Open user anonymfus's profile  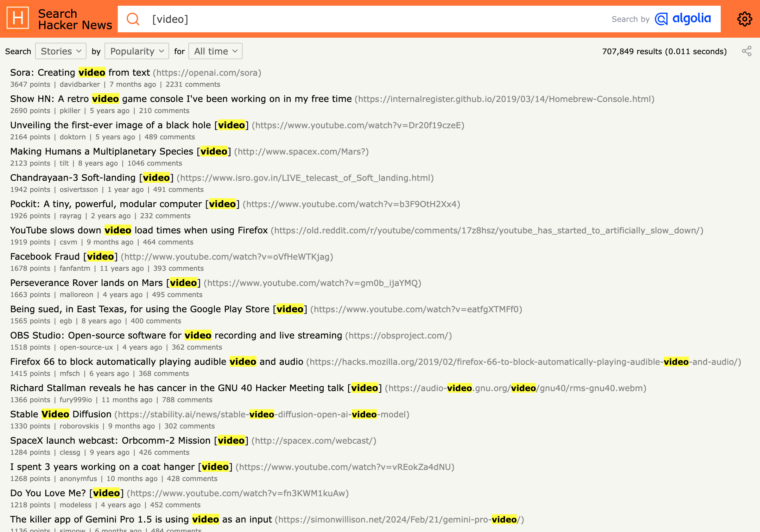coord(78,479)
